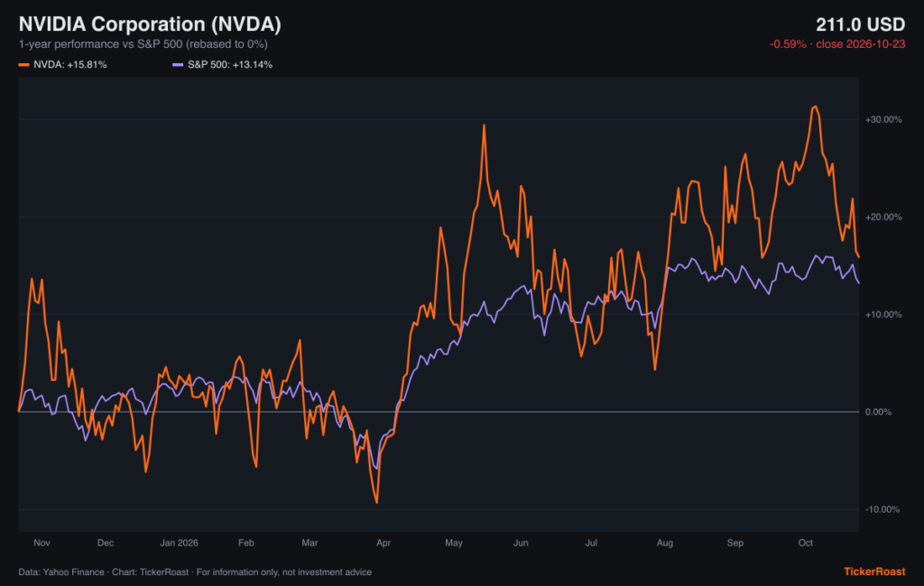Viewport: 924px width, 586px height.
Task: Click the 1-year performance vs S&P 500 subtitle
Action: coord(143,44)
